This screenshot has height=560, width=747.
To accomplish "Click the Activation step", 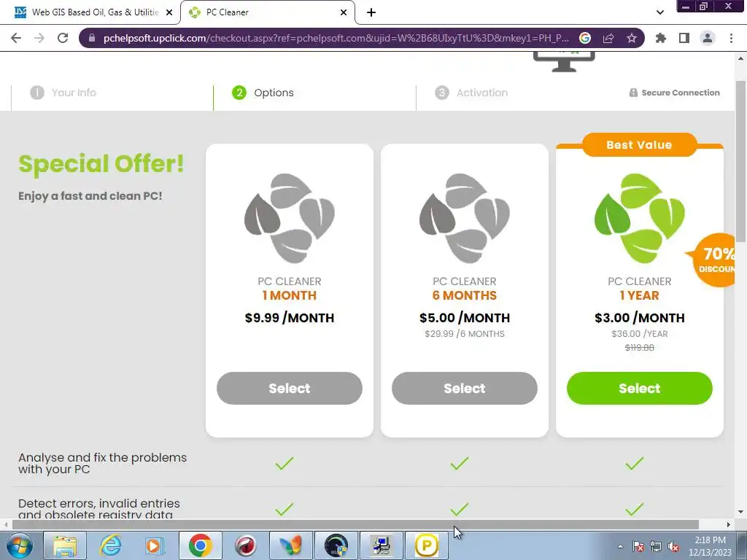I will pyautogui.click(x=471, y=93).
